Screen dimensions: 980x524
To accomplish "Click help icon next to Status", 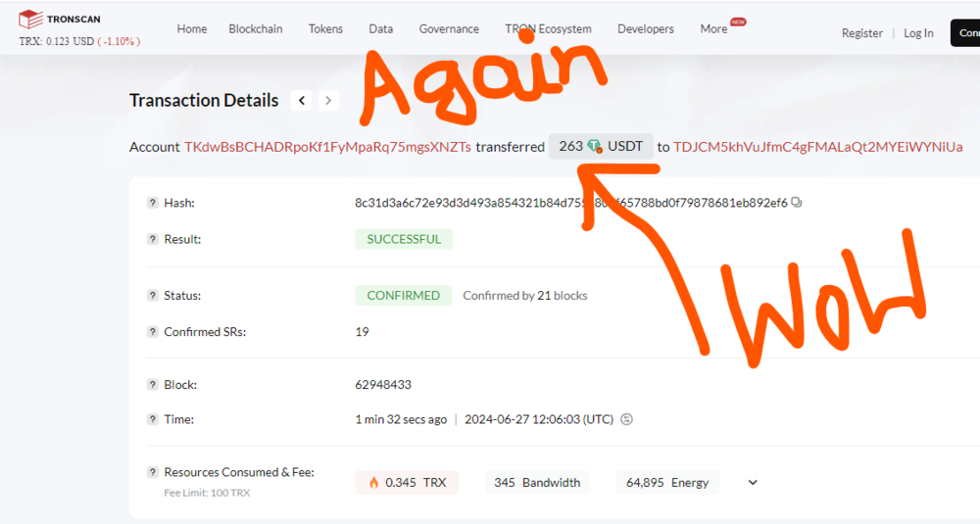I will click(x=153, y=296).
